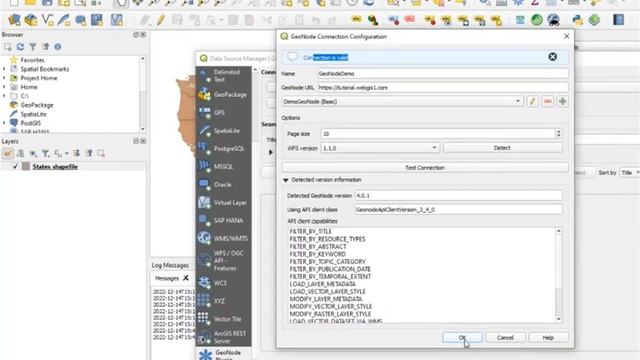The height and width of the screenshot is (360, 640).
Task: Remove the authentication config red minus icon
Action: click(547, 101)
